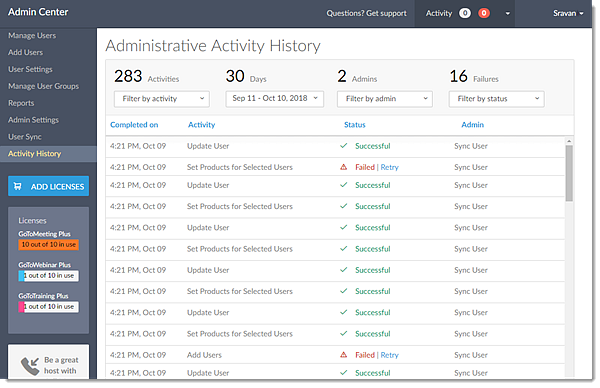The height and width of the screenshot is (388, 600).
Task: Expand the Activity dropdown arrow in the header
Action: click(x=507, y=14)
